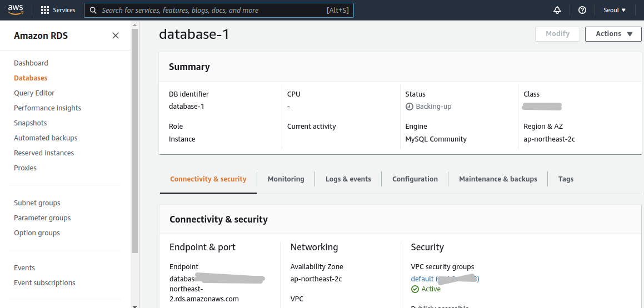Image resolution: width=644 pixels, height=308 pixels.
Task: Open Performance insights link
Action: 48,108
